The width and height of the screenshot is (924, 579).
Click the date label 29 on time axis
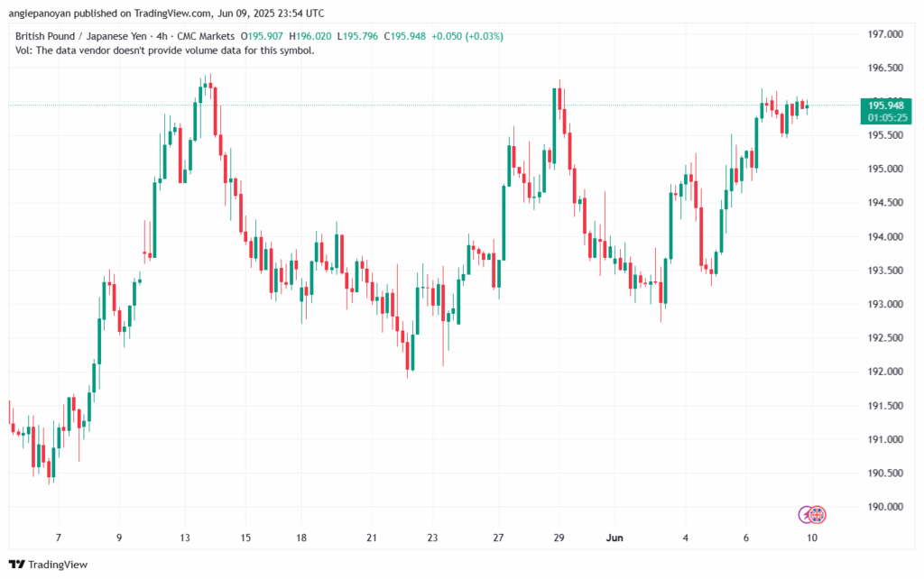(559, 538)
